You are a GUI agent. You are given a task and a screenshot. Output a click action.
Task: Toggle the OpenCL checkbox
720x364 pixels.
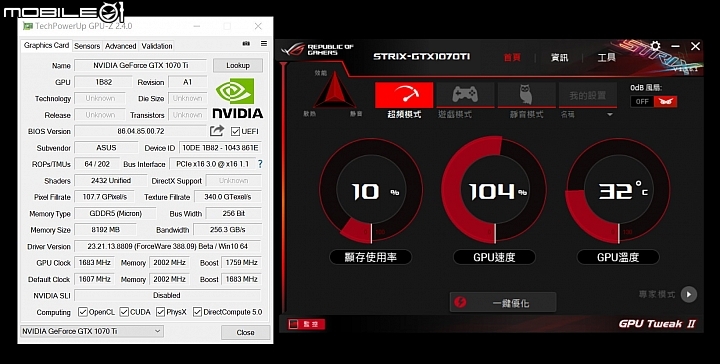[x=83, y=312]
